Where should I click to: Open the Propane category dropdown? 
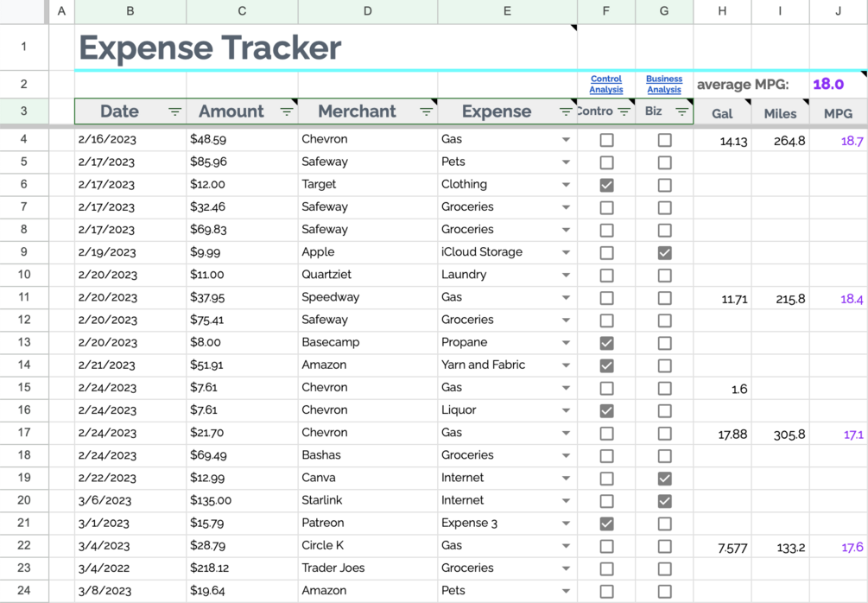pos(566,343)
